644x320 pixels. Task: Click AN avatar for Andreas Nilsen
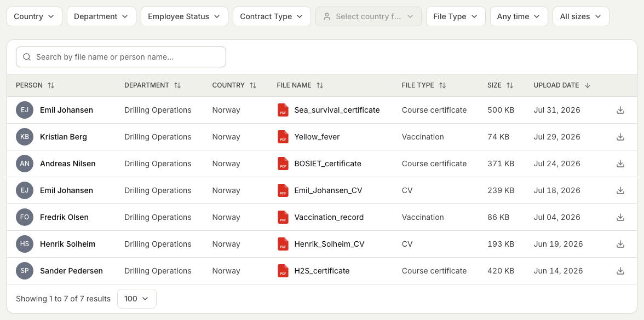[25, 164]
